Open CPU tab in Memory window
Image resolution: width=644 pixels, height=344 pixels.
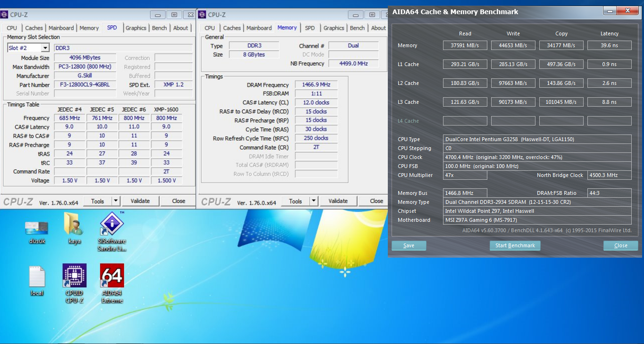click(x=210, y=28)
